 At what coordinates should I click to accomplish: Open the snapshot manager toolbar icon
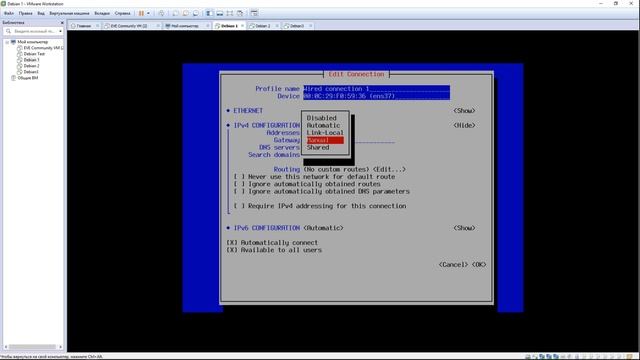click(196, 13)
